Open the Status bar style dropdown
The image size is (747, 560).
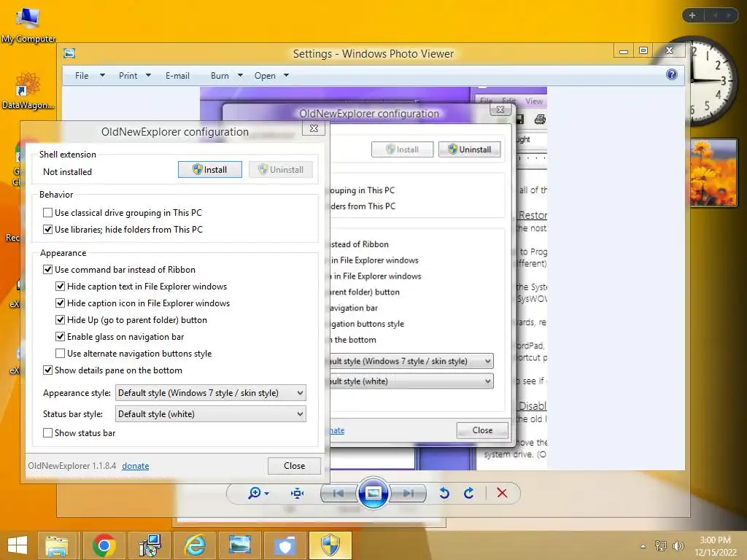[x=211, y=414]
